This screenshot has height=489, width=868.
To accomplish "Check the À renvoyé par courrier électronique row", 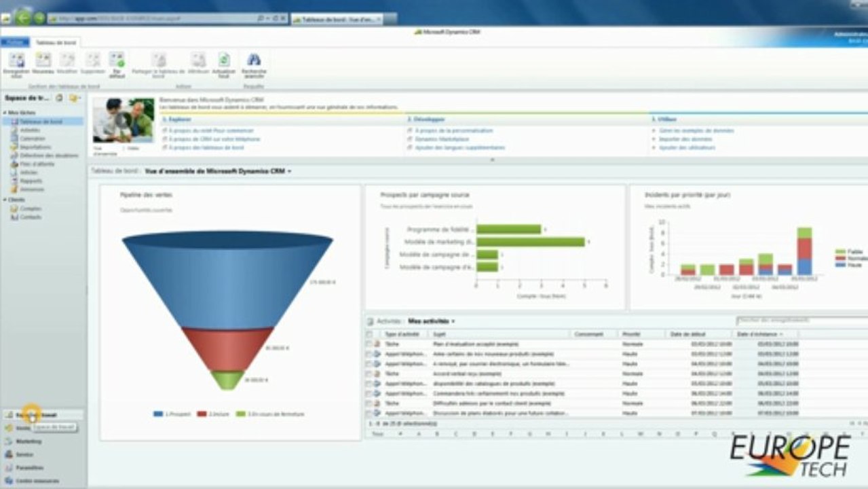I will (369, 364).
